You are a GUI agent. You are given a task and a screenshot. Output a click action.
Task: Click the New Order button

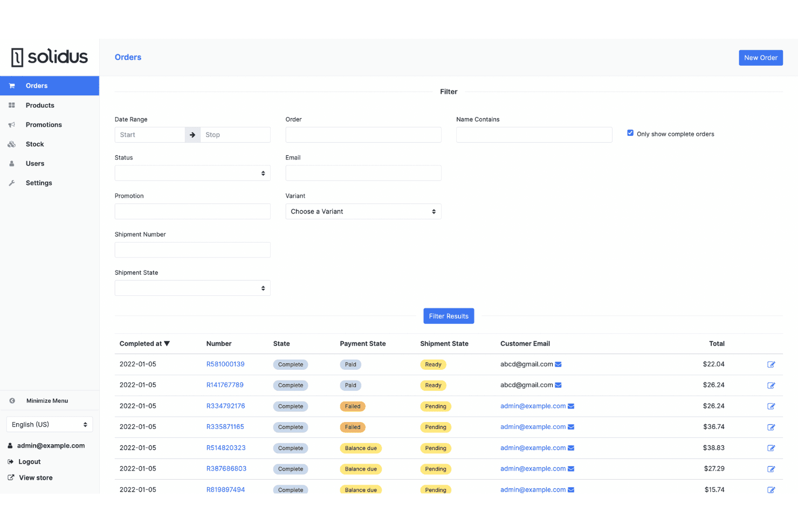click(761, 58)
